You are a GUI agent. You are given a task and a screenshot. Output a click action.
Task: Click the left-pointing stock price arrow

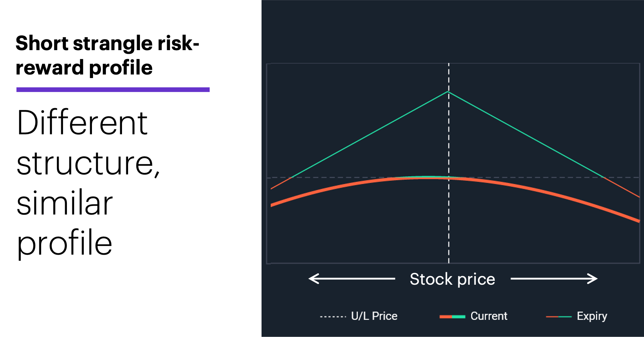352,279
